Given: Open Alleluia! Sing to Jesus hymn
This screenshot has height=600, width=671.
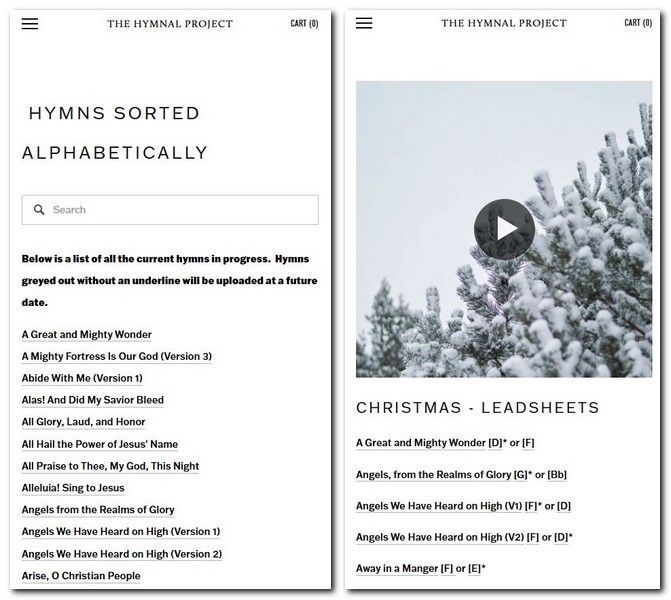Looking at the screenshot, I should [73, 488].
